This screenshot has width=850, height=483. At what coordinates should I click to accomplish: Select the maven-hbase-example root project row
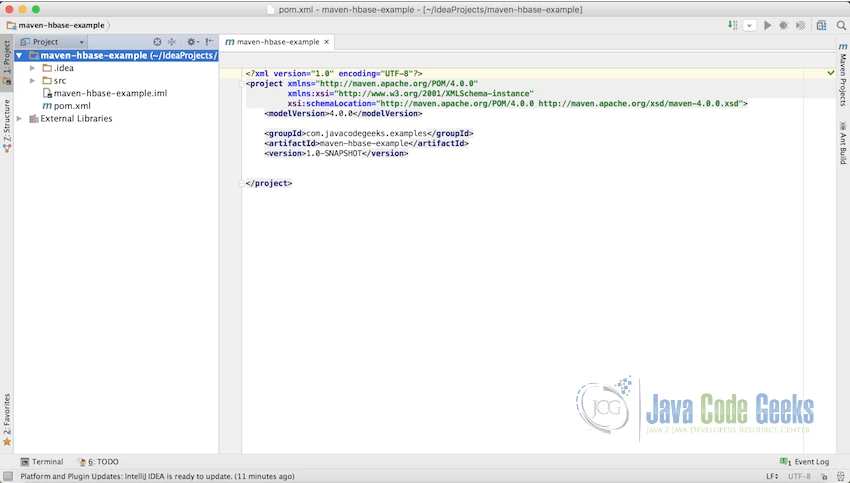[x=116, y=55]
